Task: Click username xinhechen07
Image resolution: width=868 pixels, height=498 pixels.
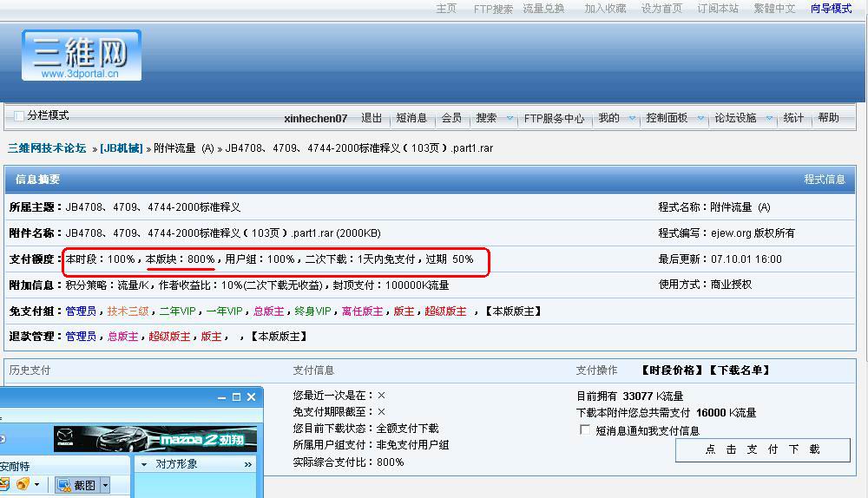Action: click(316, 118)
